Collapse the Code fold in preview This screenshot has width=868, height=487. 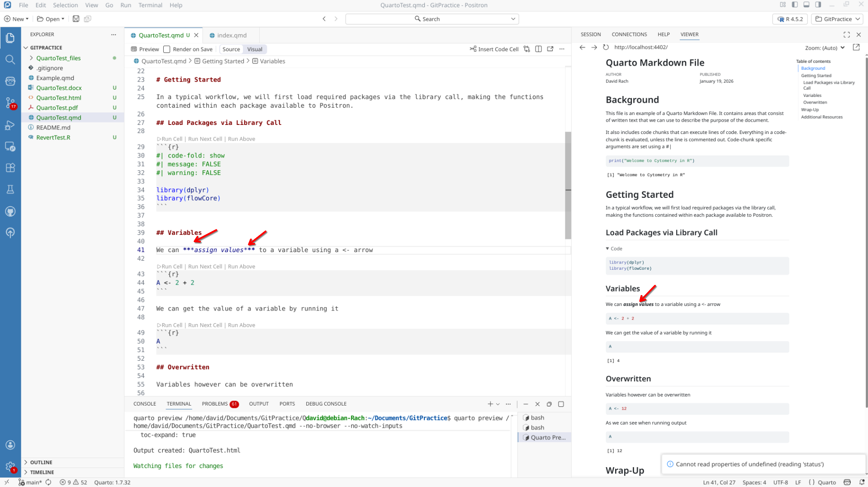[614, 248]
